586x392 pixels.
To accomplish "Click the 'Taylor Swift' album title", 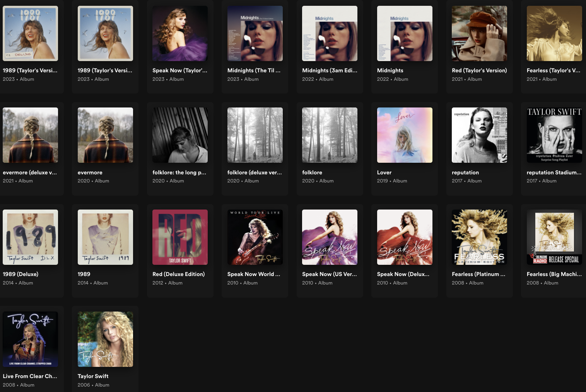I will coord(93,376).
